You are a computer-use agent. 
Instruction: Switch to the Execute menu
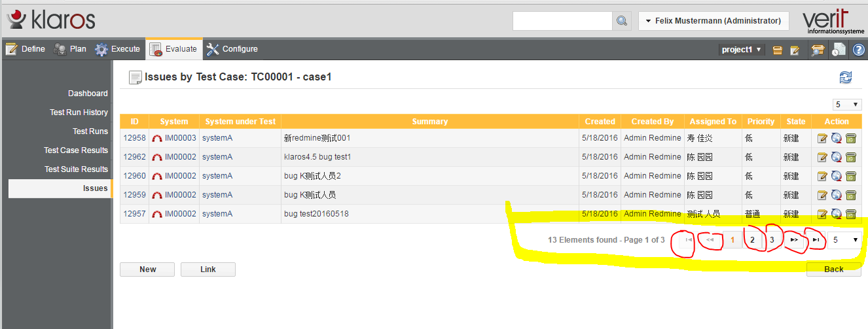pos(118,49)
